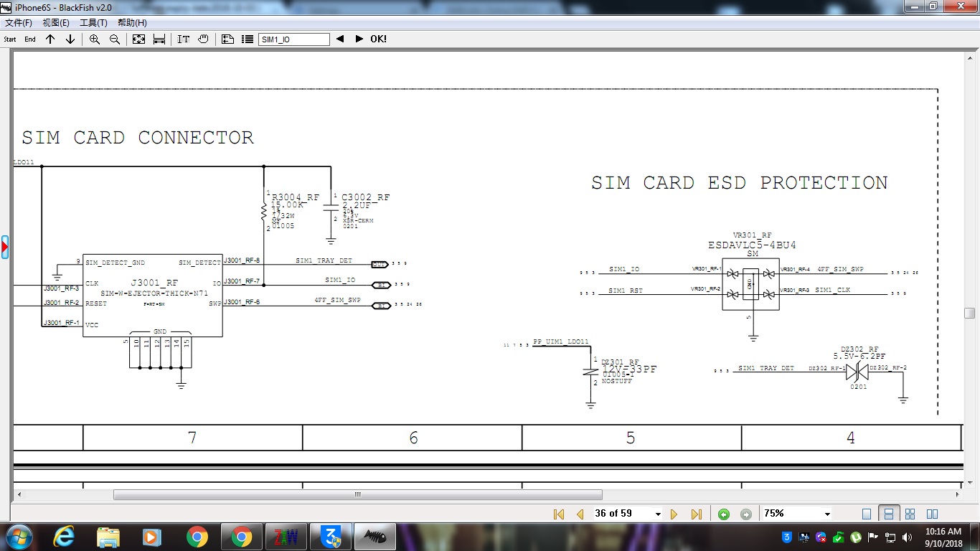
Task: Click the search field containing SIM1_IO
Action: (x=294, y=39)
